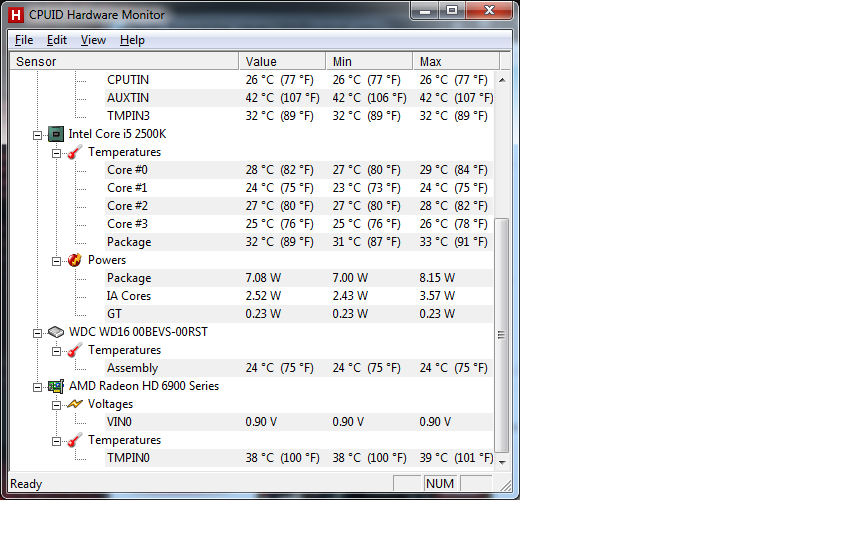Click the vertical scrollbar thumb

502,335
